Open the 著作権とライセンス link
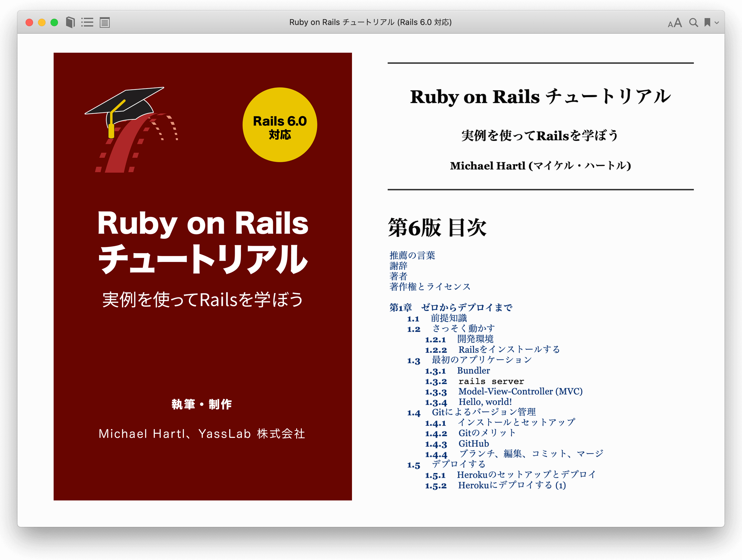 point(430,287)
